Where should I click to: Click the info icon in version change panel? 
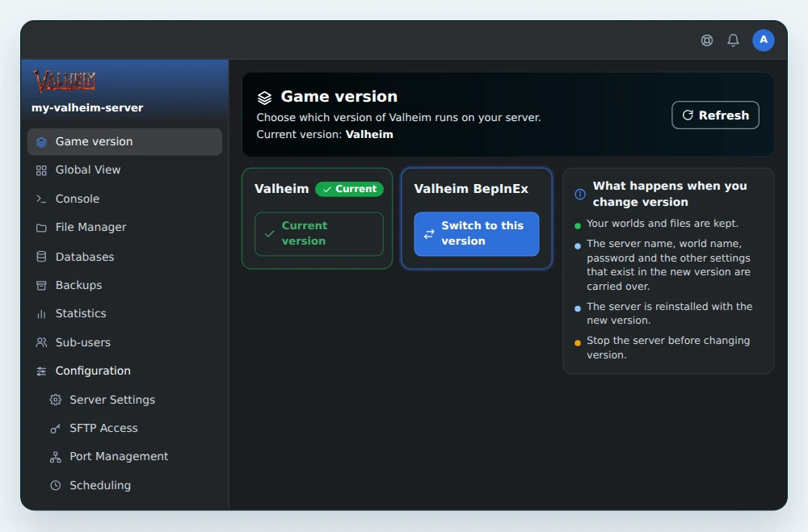(580, 195)
